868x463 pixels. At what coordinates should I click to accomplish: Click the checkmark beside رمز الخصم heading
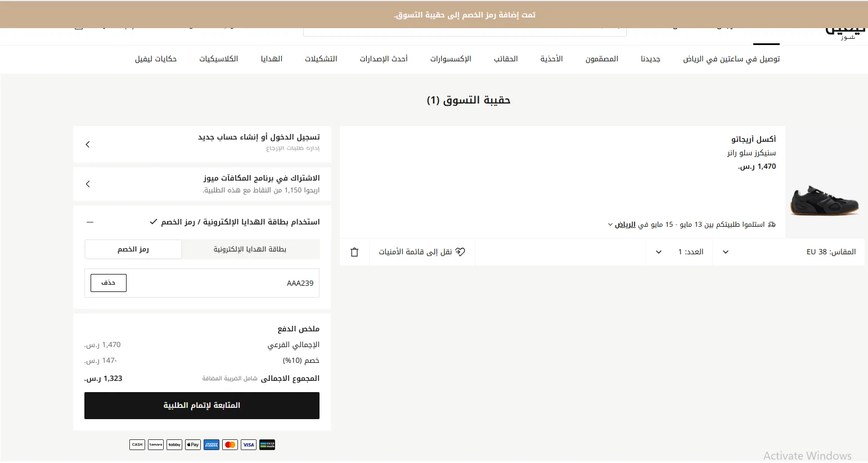tap(154, 222)
